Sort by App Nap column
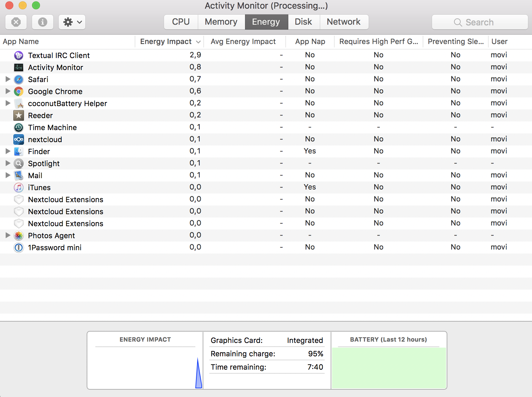Screen dimensions: 532x397 tap(310, 42)
